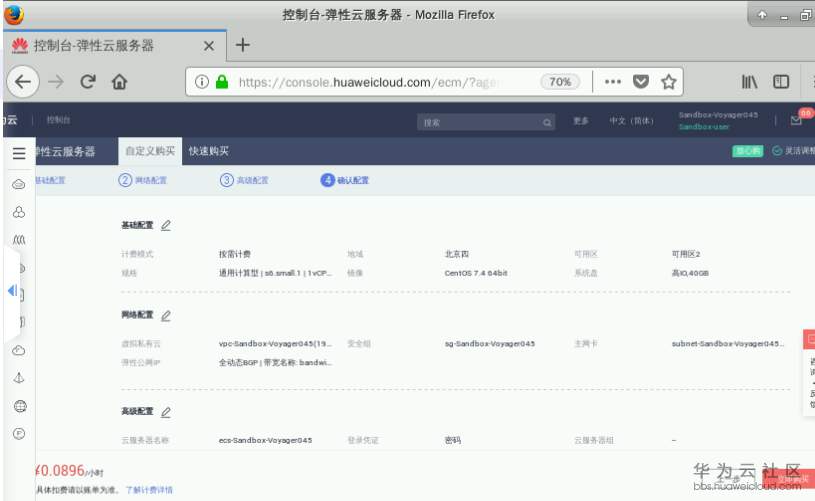Open the wave-lines sidebar icon

[x=19, y=240]
